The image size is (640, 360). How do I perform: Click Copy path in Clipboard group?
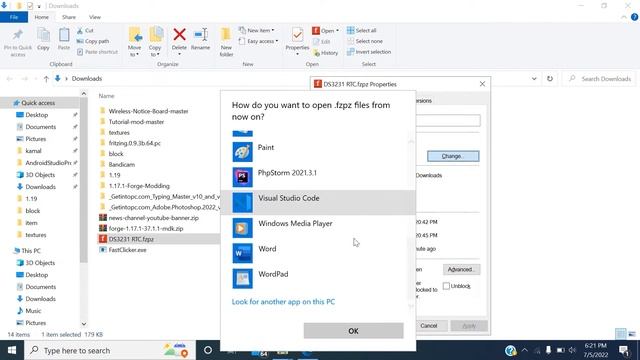click(x=93, y=41)
